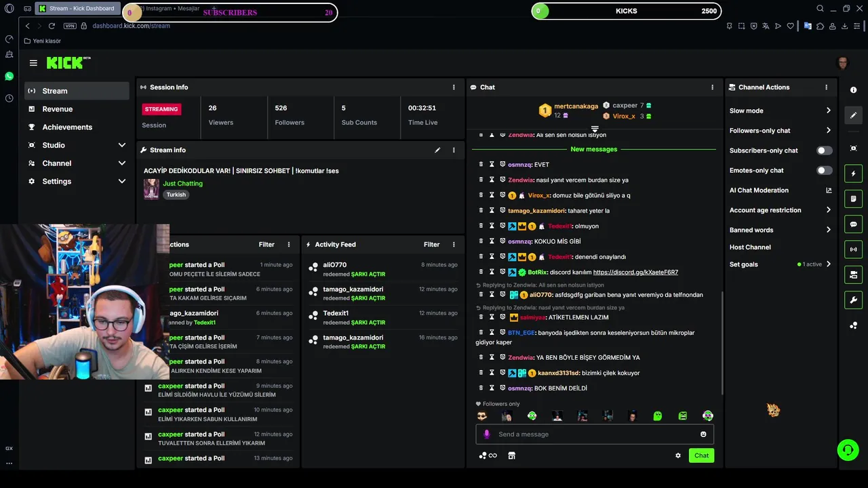This screenshot has width=868, height=488.
Task: Open the Slow mode options
Action: click(780, 110)
